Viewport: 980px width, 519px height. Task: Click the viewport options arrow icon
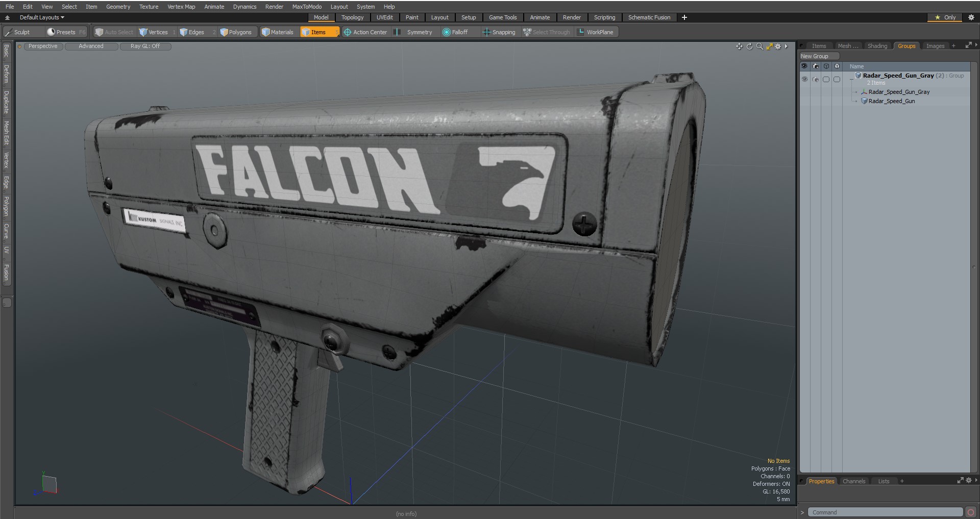pyautogui.click(x=787, y=46)
